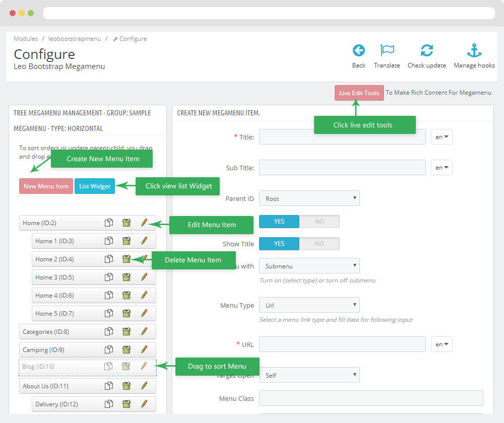Open the Translate flag icon
This screenshot has width=504, height=423.
[x=387, y=50]
